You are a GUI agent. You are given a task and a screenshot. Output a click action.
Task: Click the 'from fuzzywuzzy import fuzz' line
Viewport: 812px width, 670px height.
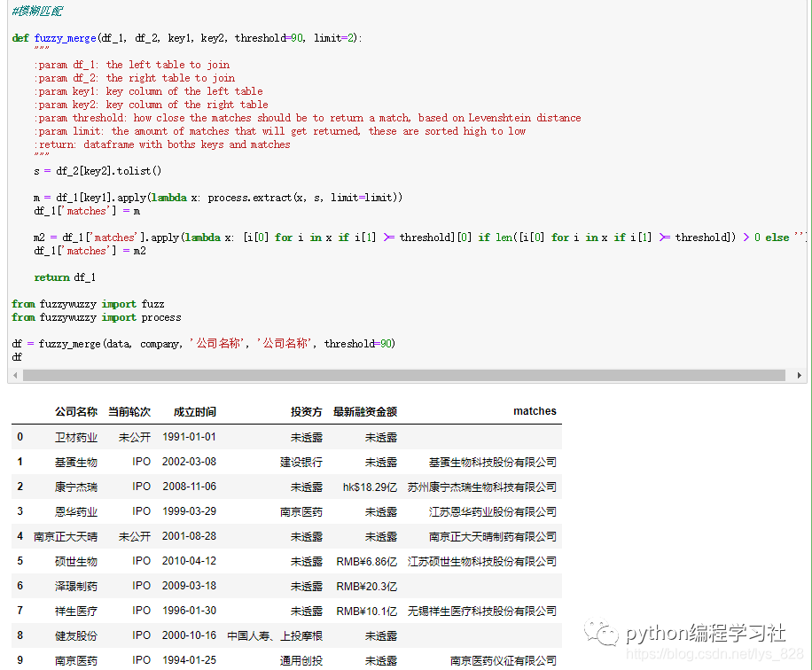tap(88, 304)
